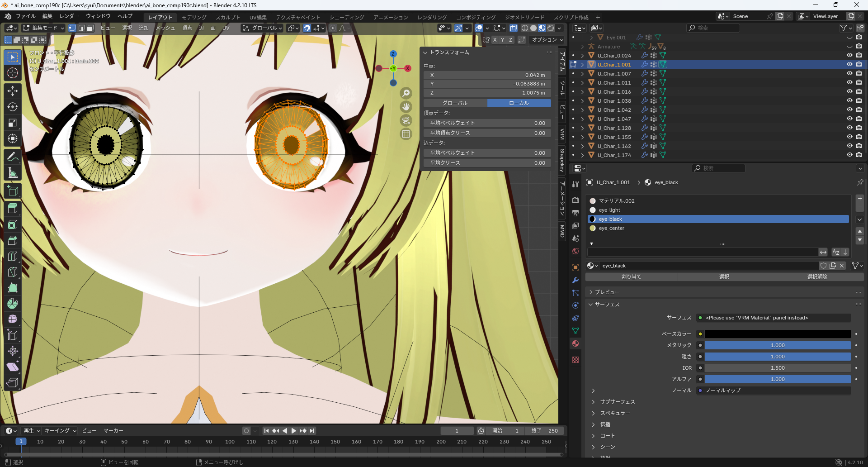
Task: Open the モデリング workspace tab
Action: pyautogui.click(x=194, y=17)
